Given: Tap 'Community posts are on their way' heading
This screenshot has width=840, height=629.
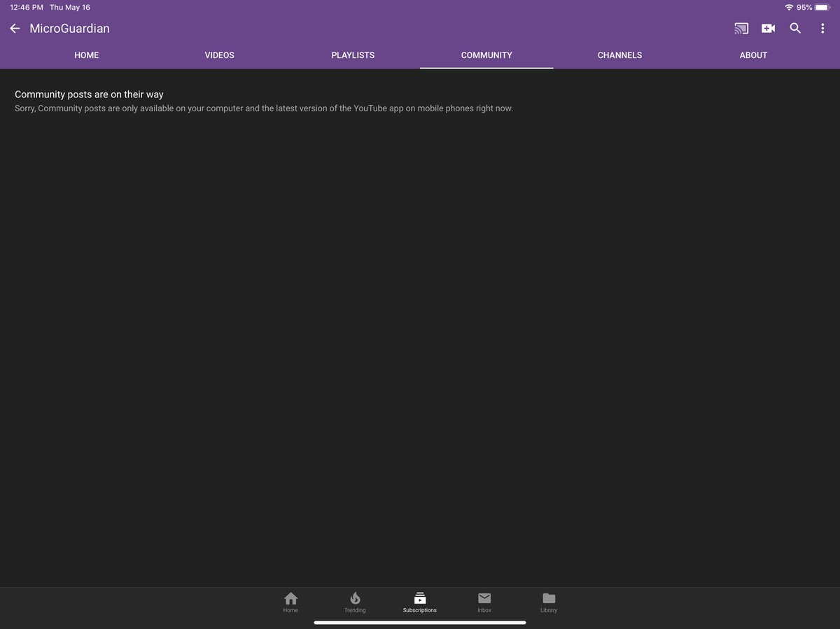Looking at the screenshot, I should point(89,94).
